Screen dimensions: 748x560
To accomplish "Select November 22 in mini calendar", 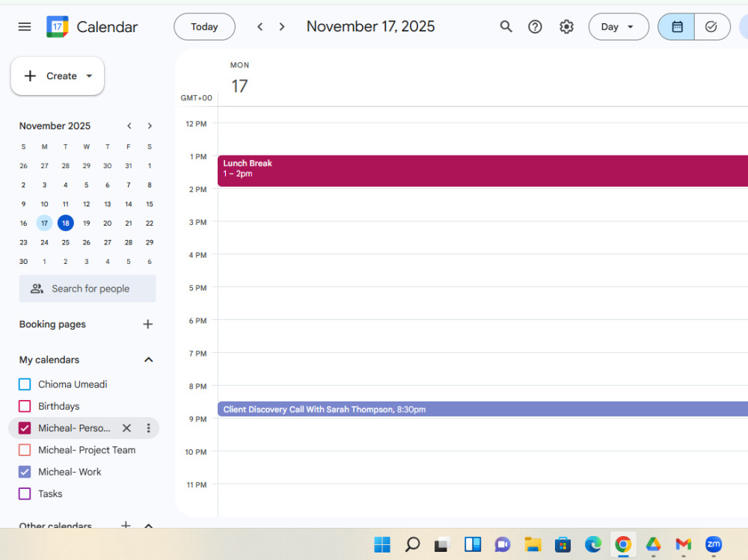I will pos(150,224).
